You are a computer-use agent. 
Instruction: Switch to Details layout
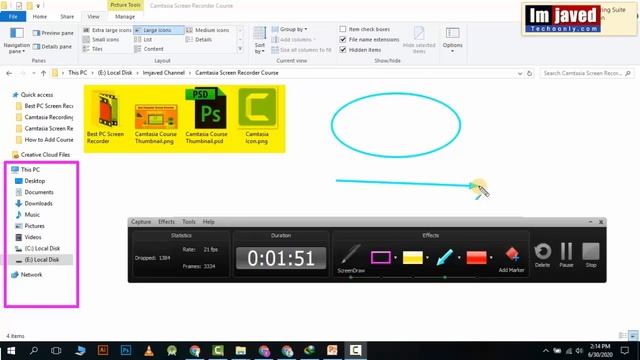199,40
